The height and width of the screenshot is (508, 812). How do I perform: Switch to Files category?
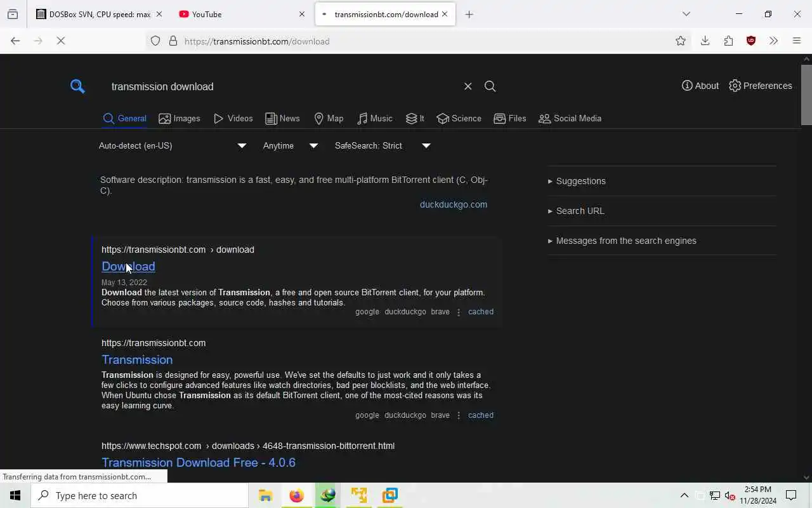click(x=510, y=119)
